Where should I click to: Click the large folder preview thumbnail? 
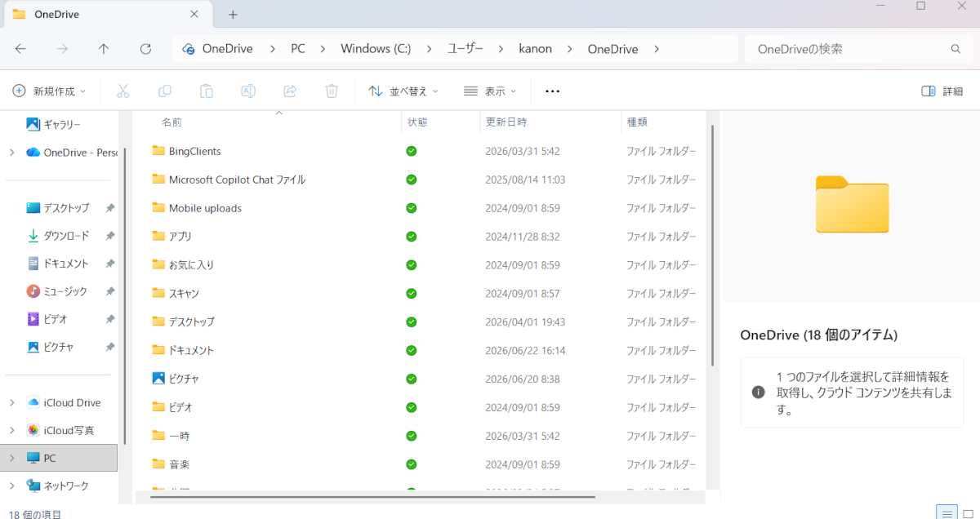pos(852,204)
